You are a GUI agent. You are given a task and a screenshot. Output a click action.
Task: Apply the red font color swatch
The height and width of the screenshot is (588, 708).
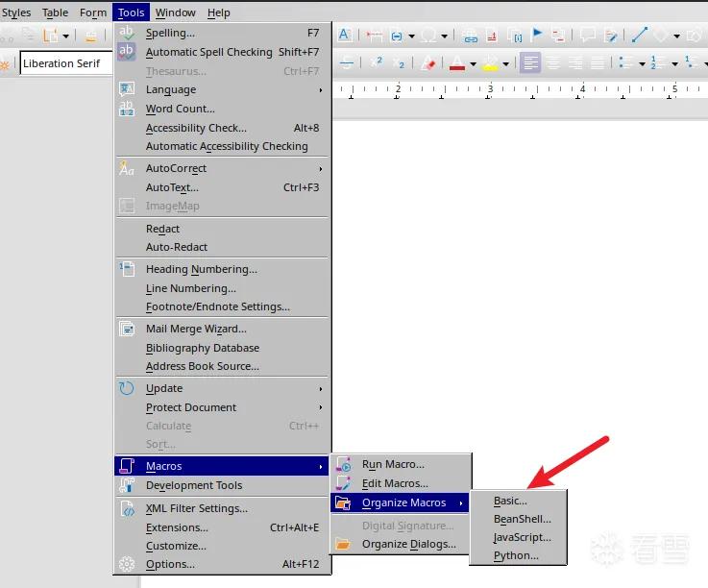pyautogui.click(x=457, y=63)
